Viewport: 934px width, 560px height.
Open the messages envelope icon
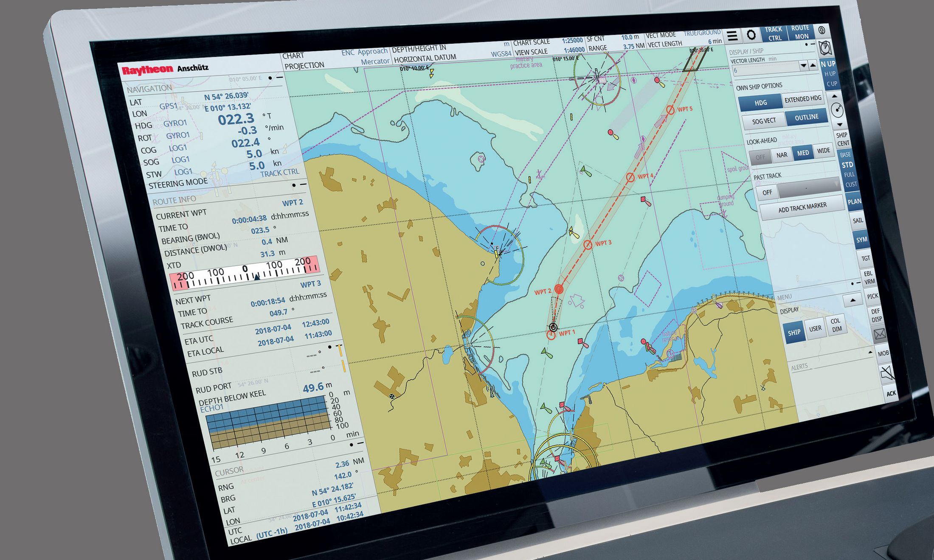[880, 334]
